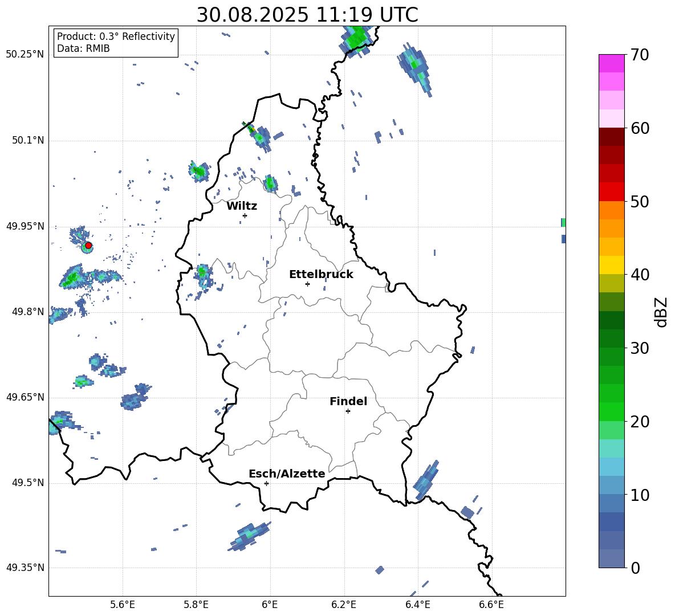
Task: Click the 70 tick on colorbar
Action: pyautogui.click(x=639, y=55)
